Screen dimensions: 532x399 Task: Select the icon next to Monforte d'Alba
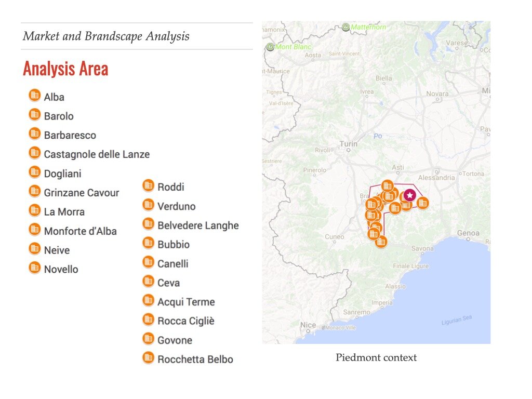tap(35, 230)
